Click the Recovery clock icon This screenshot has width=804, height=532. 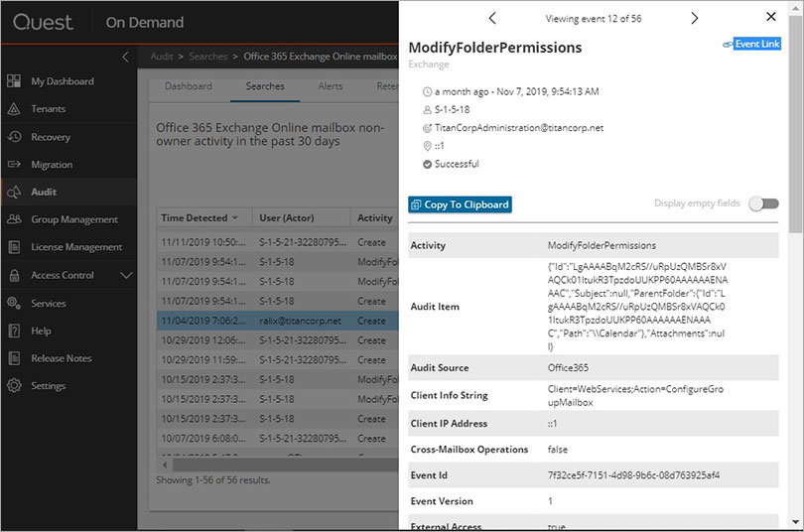[14, 137]
